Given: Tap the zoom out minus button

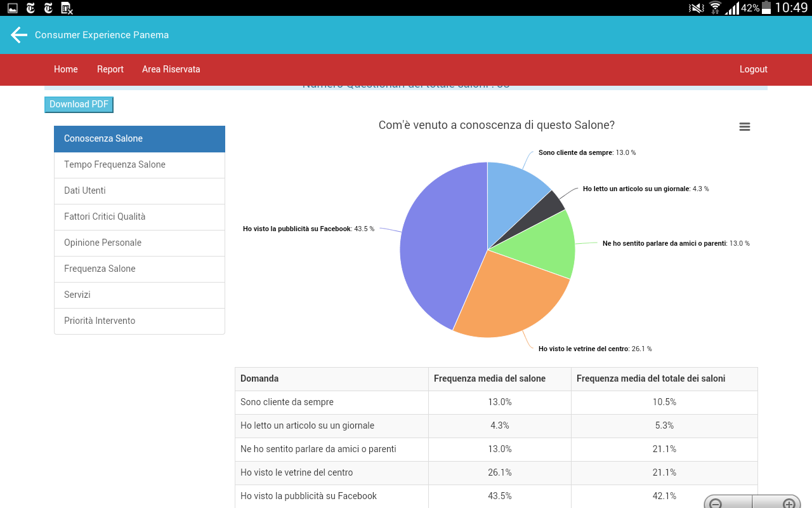Looking at the screenshot, I should [716, 504].
